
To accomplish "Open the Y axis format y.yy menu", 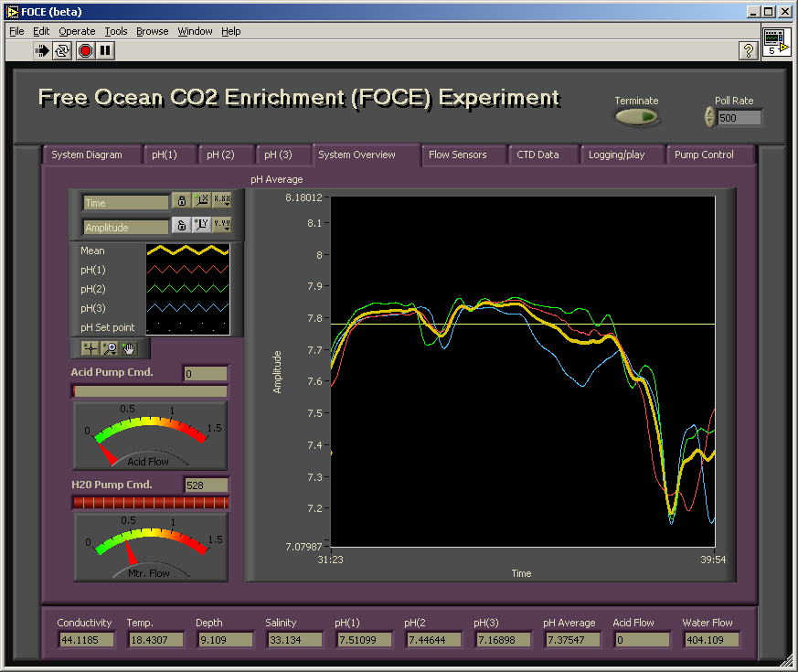I will coord(222,225).
